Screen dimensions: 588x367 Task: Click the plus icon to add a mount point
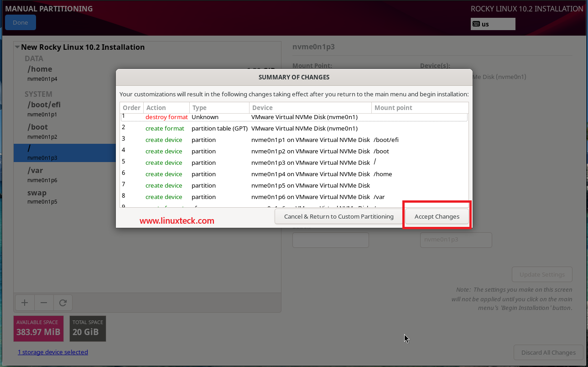(25, 303)
